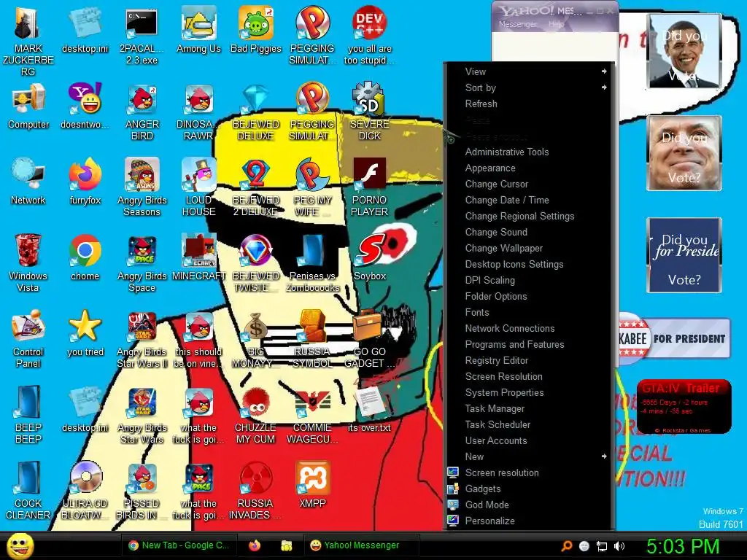This screenshot has width=747, height=560.
Task: Expand the View submenu arrow
Action: click(604, 71)
